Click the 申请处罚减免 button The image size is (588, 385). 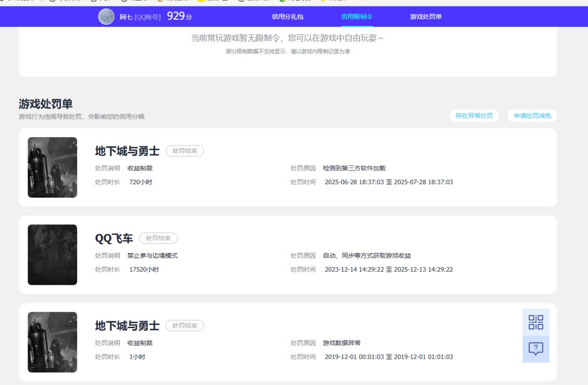pos(532,116)
